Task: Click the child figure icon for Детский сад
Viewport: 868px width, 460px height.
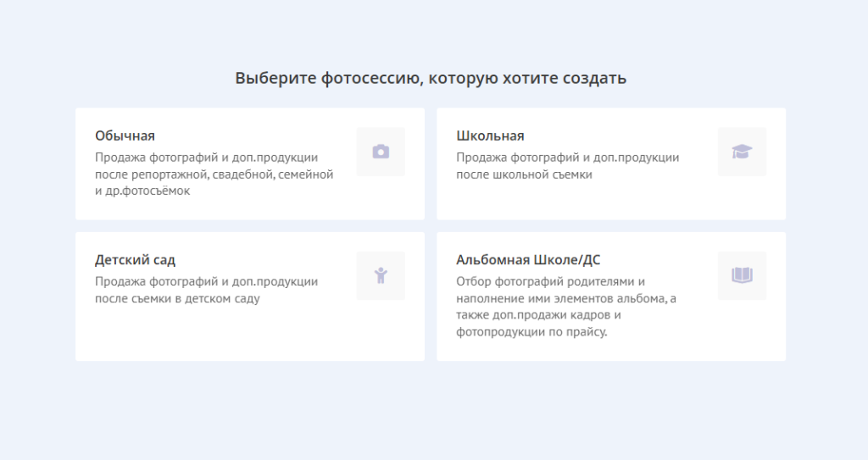Action: [x=381, y=275]
